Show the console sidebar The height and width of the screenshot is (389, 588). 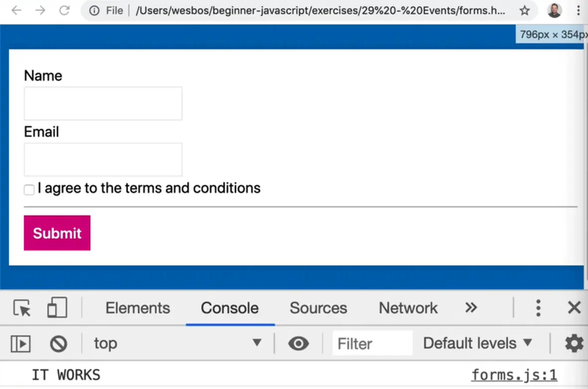point(21,344)
